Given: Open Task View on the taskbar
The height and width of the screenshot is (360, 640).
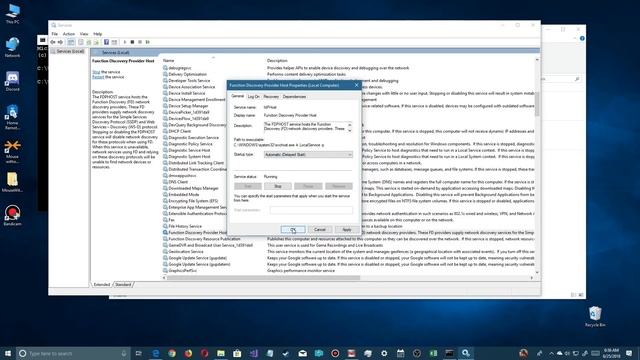Looking at the screenshot, I should 138,353.
